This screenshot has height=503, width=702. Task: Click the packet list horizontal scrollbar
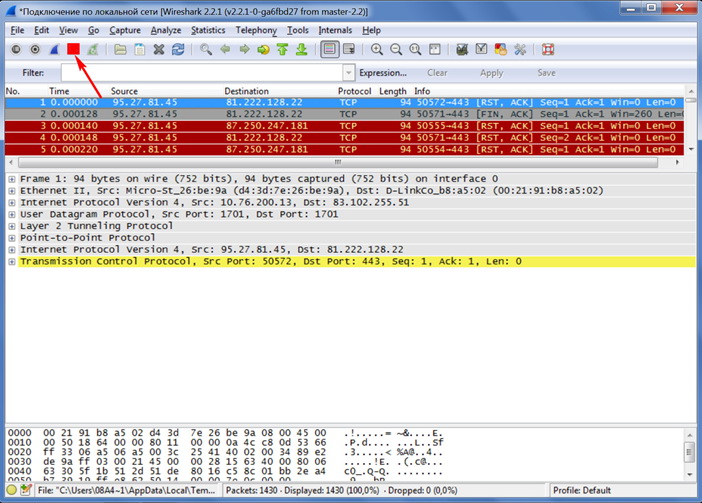(x=337, y=162)
